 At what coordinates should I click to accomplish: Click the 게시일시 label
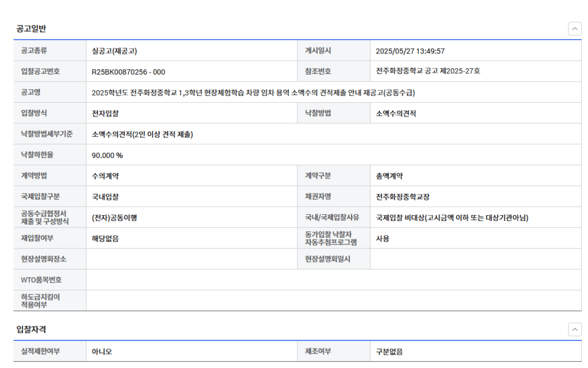(x=318, y=51)
